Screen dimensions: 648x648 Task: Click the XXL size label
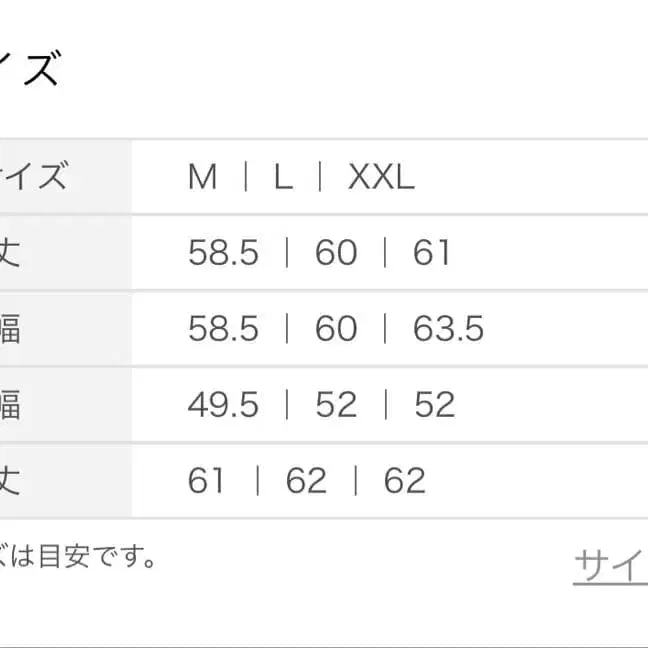pyautogui.click(x=381, y=178)
